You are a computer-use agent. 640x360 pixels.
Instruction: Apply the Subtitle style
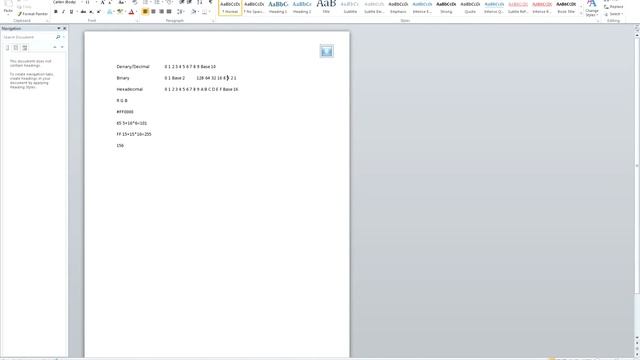[350, 8]
